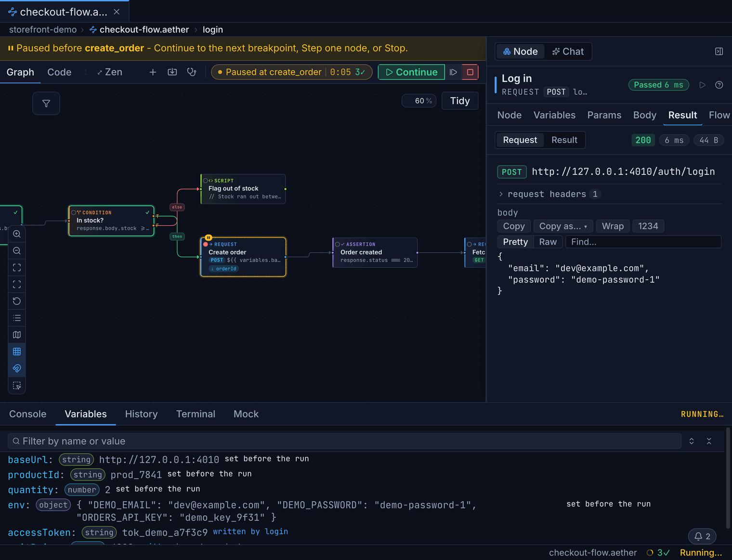Toggle magnet snapping on the canvas
Viewport: 732px width, 560px height.
click(x=17, y=368)
